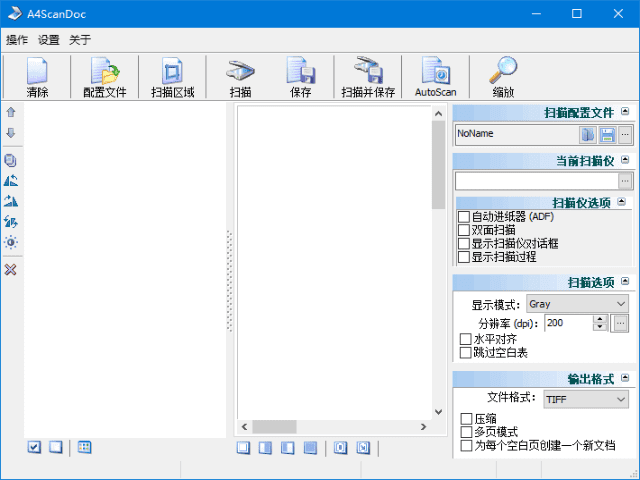Image resolution: width=640 pixels, height=480 pixels.
Task: Click the 缩放 magnifier zoom icon
Action: (503, 76)
